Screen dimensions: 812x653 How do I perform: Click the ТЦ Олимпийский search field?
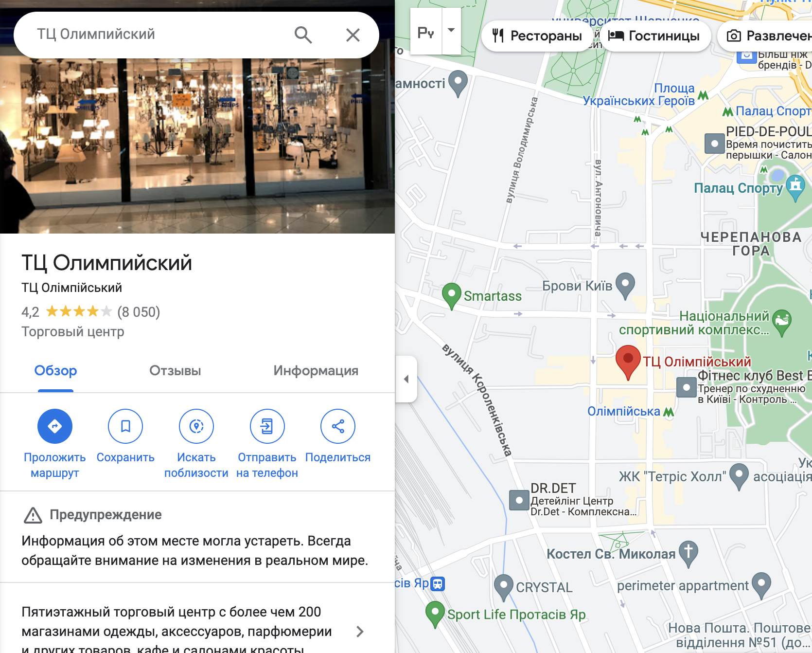click(x=160, y=35)
